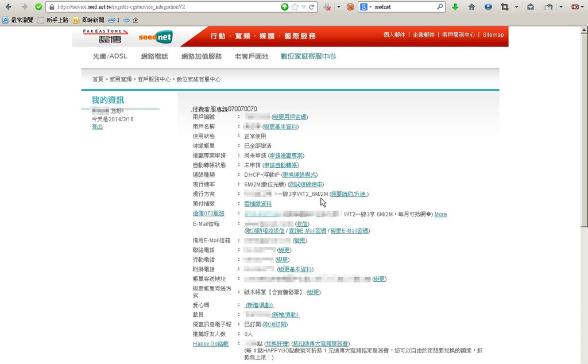This screenshot has height=364, width=588.
Task: Click the download-with-red-X toolbar icon
Action: coord(327,7)
